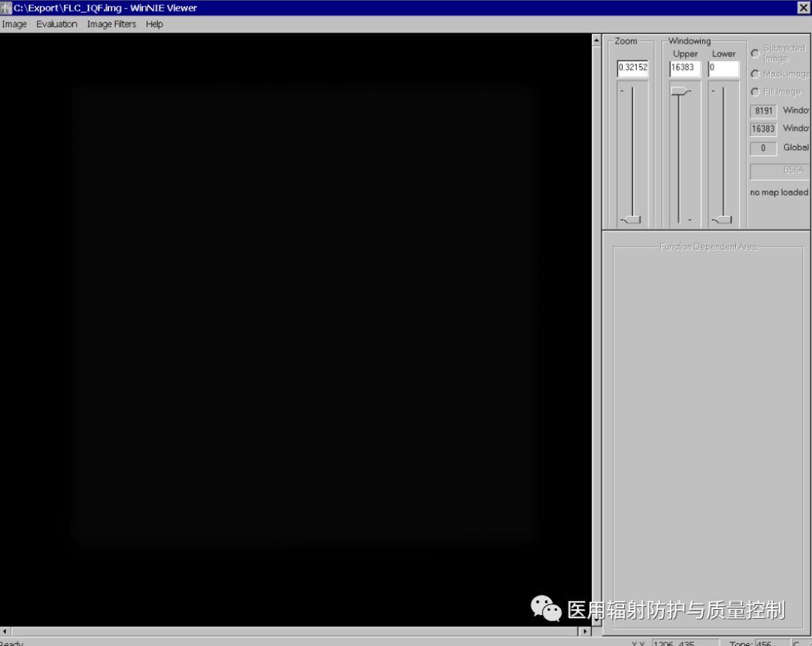
Task: Click the Upper windowing field showing 16383
Action: 685,68
